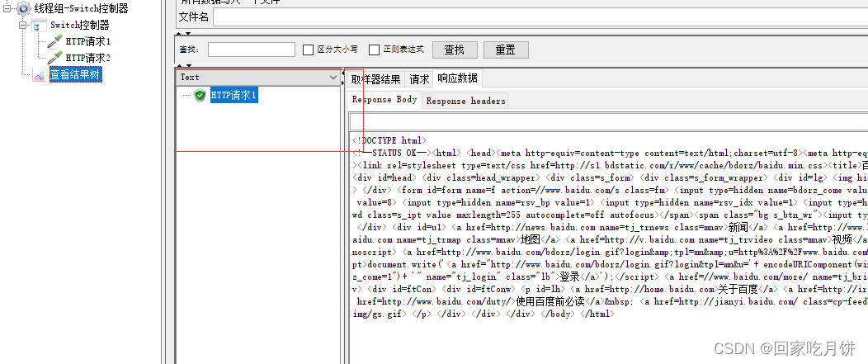
Task: Collapse the Switch控制器 node toggle
Action: pyautogui.click(x=23, y=25)
